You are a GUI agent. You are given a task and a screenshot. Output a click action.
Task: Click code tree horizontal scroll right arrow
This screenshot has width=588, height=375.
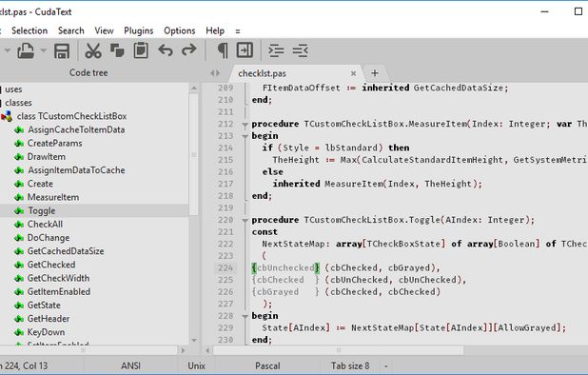[183, 350]
